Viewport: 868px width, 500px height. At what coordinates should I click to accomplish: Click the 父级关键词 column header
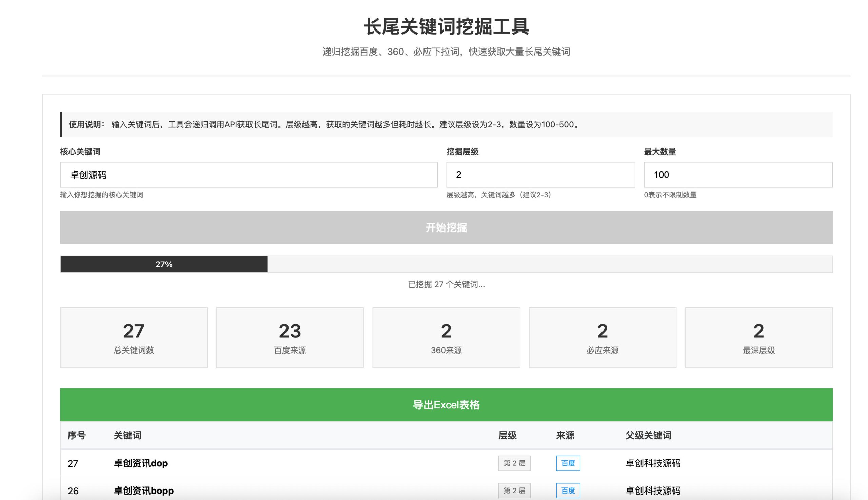click(648, 436)
